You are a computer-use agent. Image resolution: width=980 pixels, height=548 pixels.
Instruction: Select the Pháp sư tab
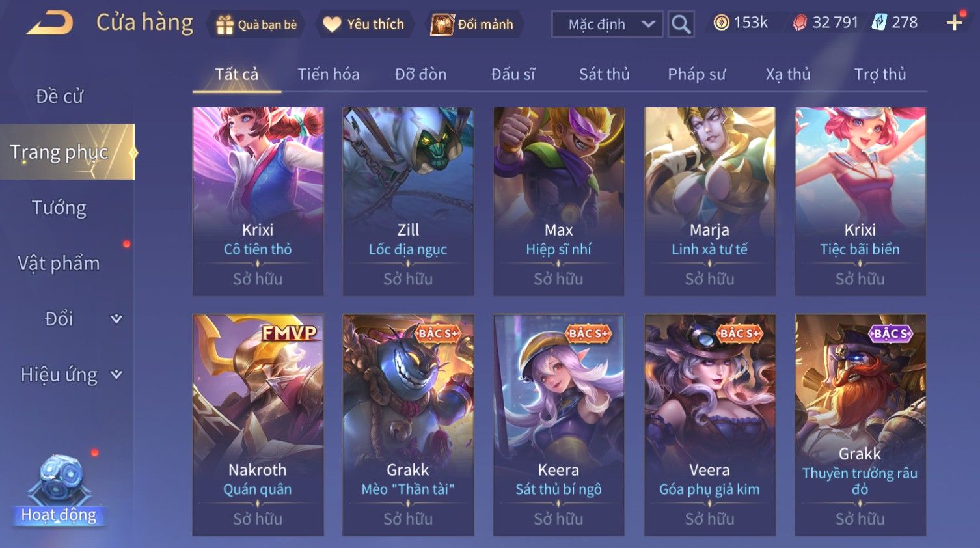[696, 74]
